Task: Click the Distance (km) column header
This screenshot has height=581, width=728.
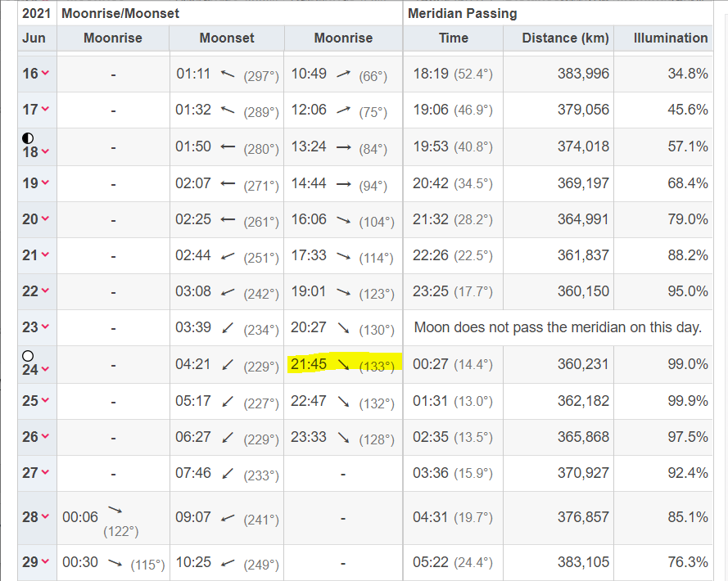Action: click(565, 38)
